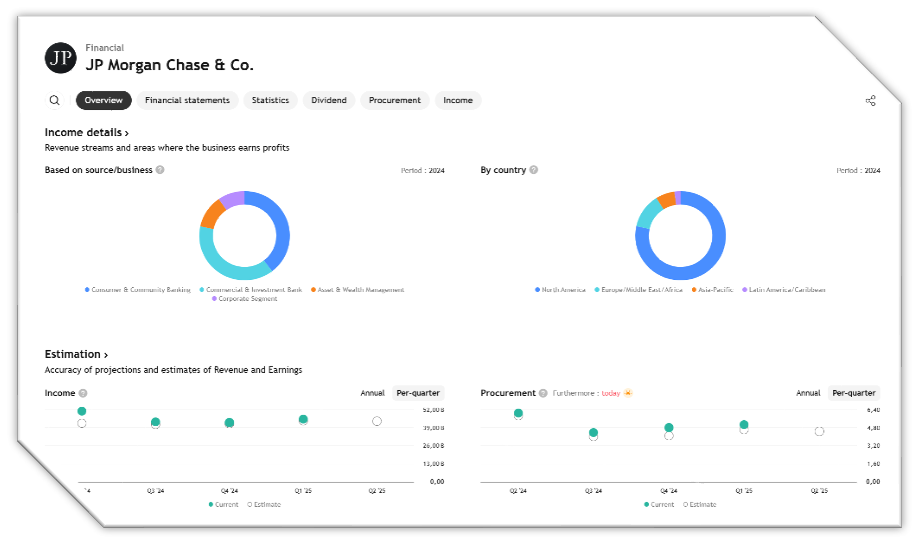Image resolution: width=918 pixels, height=544 pixels.
Task: Toggle North America legend item
Action: click(560, 290)
